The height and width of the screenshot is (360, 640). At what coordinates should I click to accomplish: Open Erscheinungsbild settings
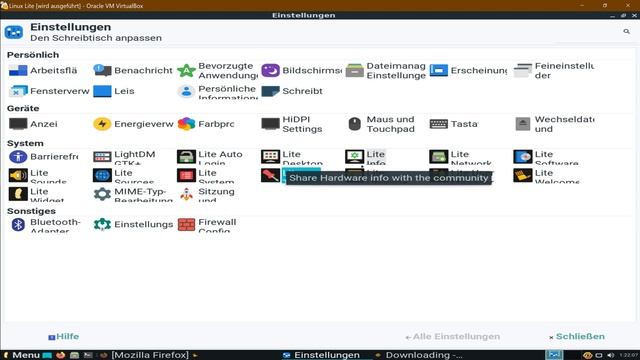click(x=468, y=71)
